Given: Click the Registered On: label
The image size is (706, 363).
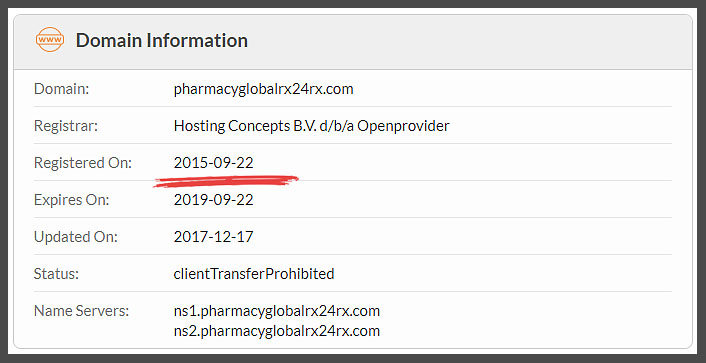Looking at the screenshot, I should 83,163.
